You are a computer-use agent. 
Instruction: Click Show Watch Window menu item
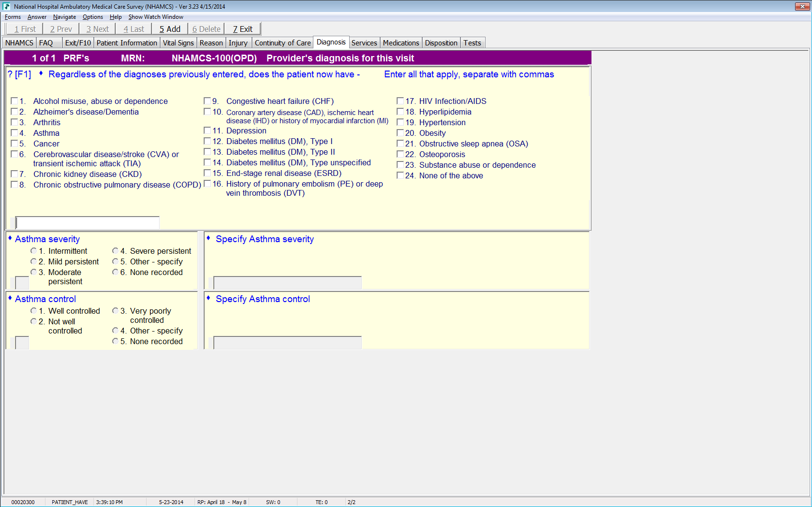156,17
